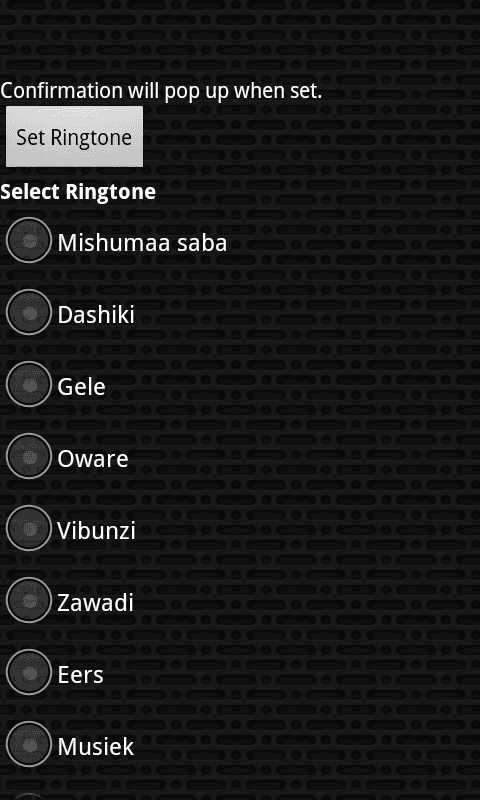The width and height of the screenshot is (480, 800).
Task: Tap the Mishumaa saba ringtone label
Action: 142,243
